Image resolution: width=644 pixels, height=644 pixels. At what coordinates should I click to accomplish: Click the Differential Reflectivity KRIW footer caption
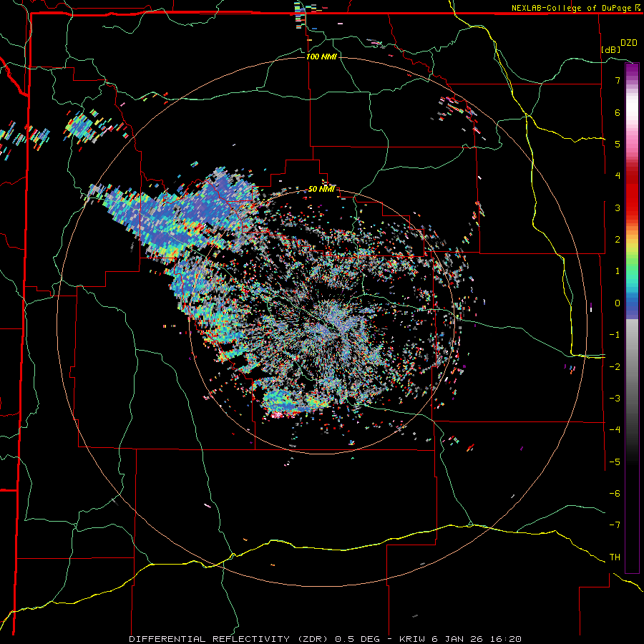(326, 639)
